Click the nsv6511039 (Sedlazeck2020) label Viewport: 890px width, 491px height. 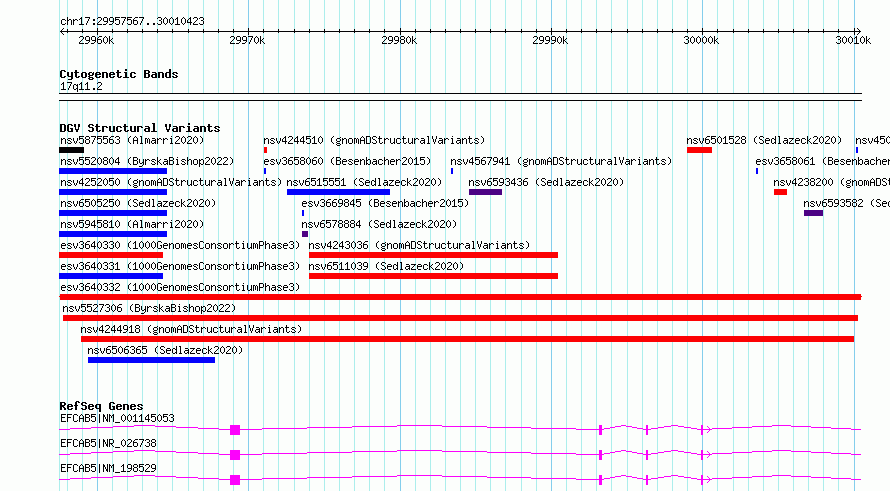[x=386, y=266]
